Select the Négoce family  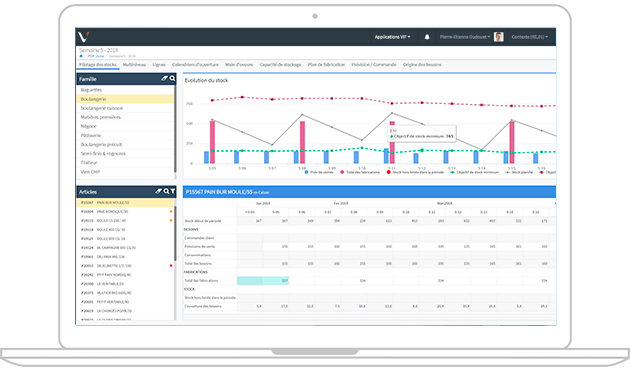(x=125, y=126)
